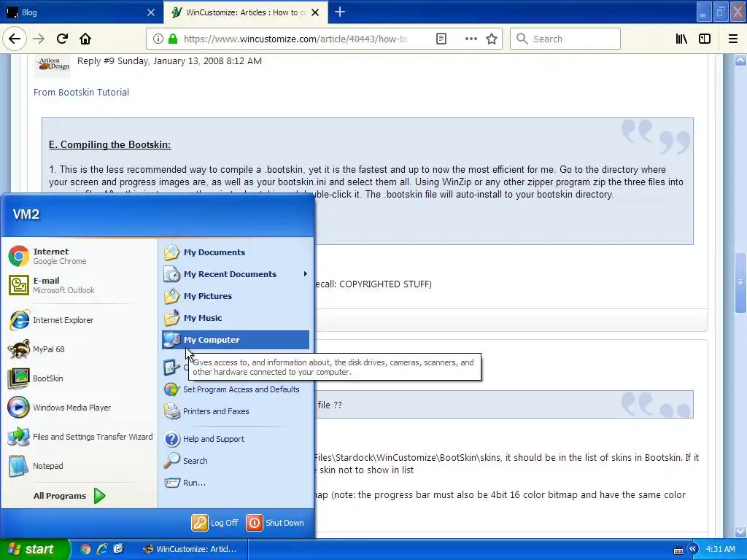Image resolution: width=747 pixels, height=560 pixels.
Task: Go forward in browser history
Action: point(39,39)
